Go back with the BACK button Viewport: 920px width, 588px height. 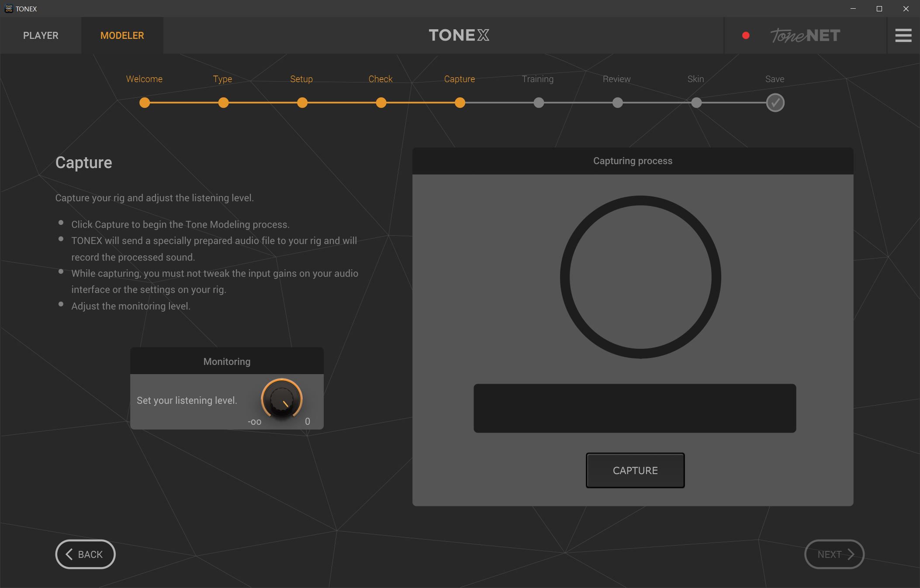pyautogui.click(x=85, y=554)
